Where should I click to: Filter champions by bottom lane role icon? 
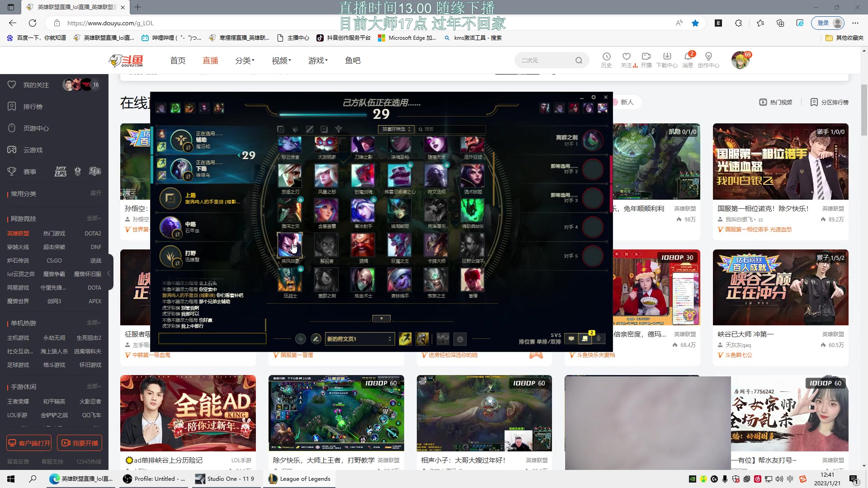click(324, 129)
